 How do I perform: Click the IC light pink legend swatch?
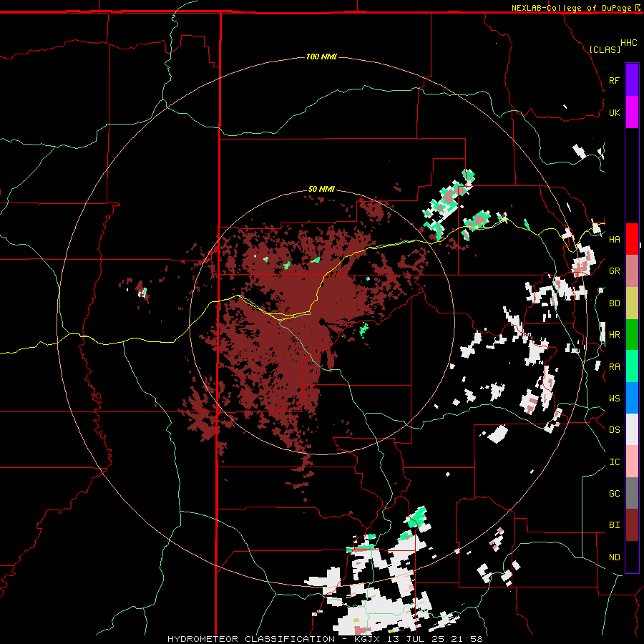coord(632,462)
